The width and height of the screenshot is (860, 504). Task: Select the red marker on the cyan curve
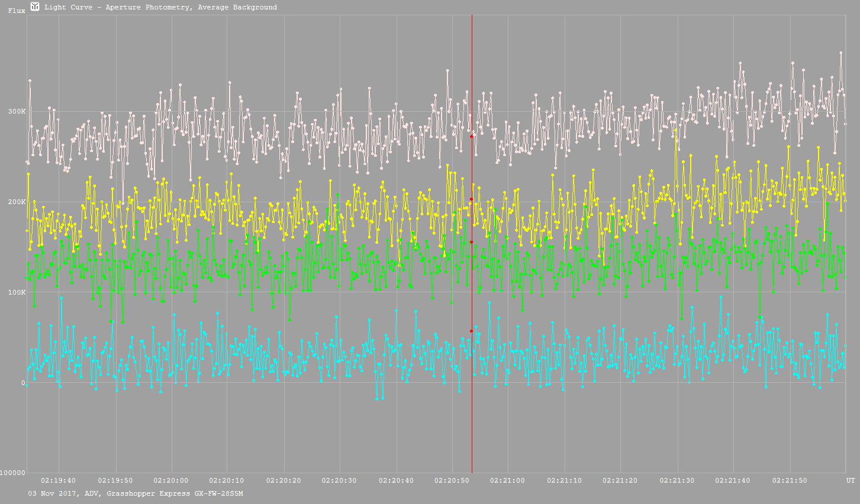(x=471, y=331)
